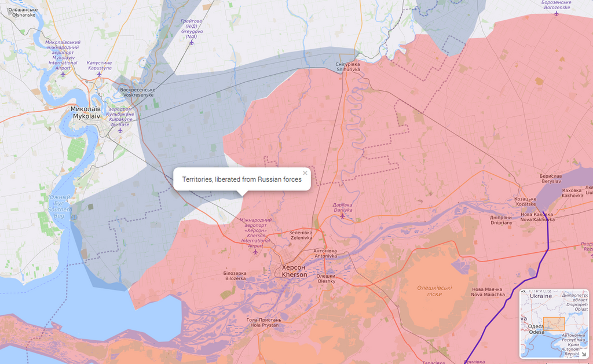593x364 pixels.
Task: Click the Nova Maiachka label
Action: (x=488, y=292)
